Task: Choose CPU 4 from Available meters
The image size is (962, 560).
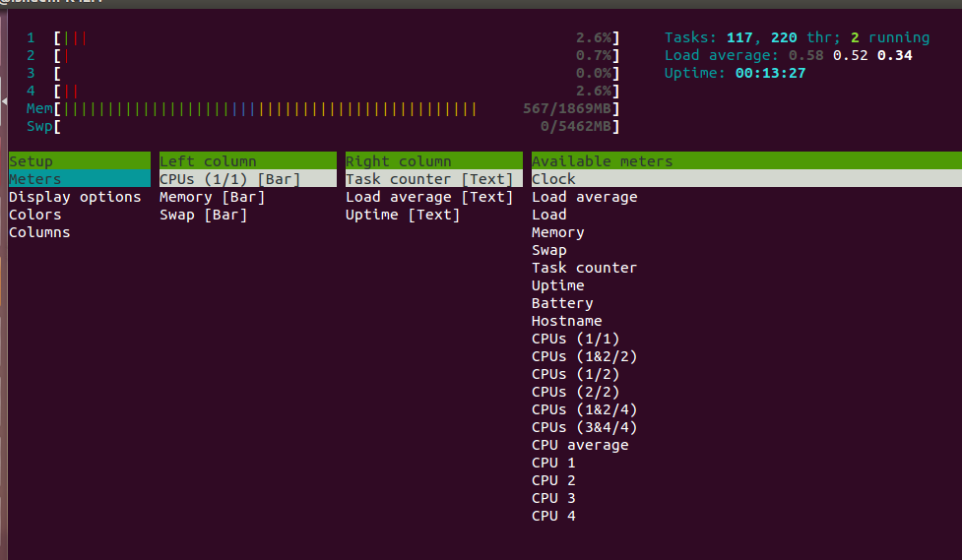Action: click(553, 517)
